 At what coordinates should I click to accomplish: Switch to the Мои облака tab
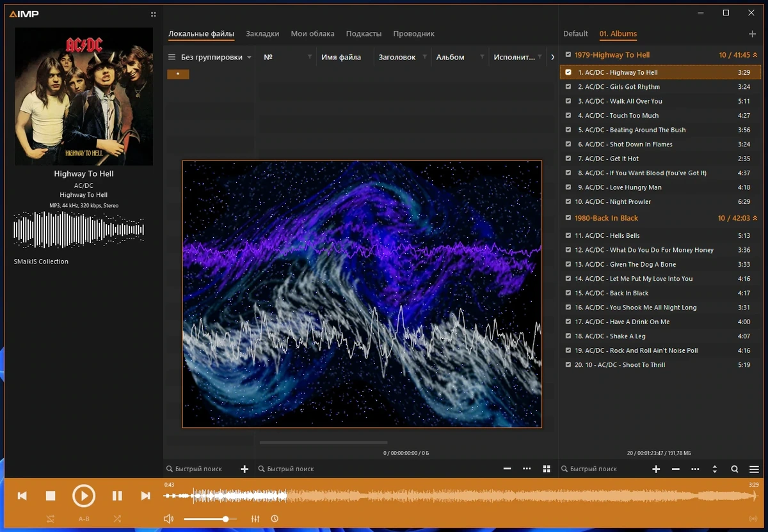coord(312,34)
